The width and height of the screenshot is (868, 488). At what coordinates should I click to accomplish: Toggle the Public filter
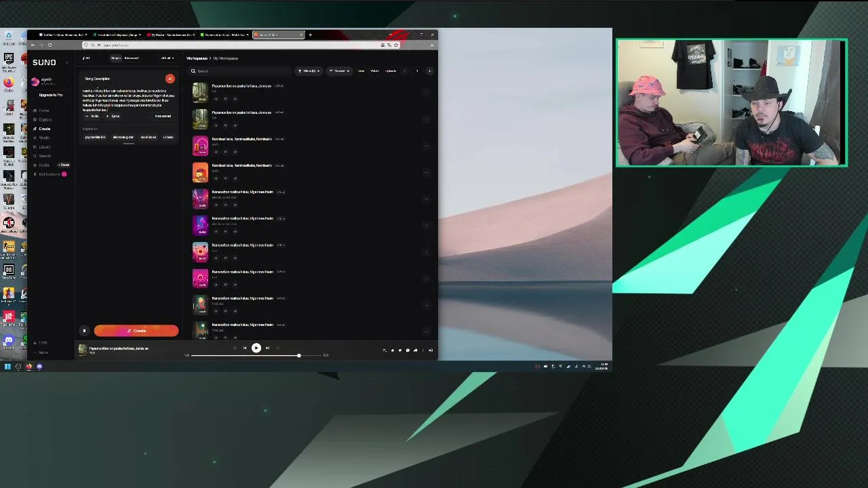pyautogui.click(x=374, y=71)
